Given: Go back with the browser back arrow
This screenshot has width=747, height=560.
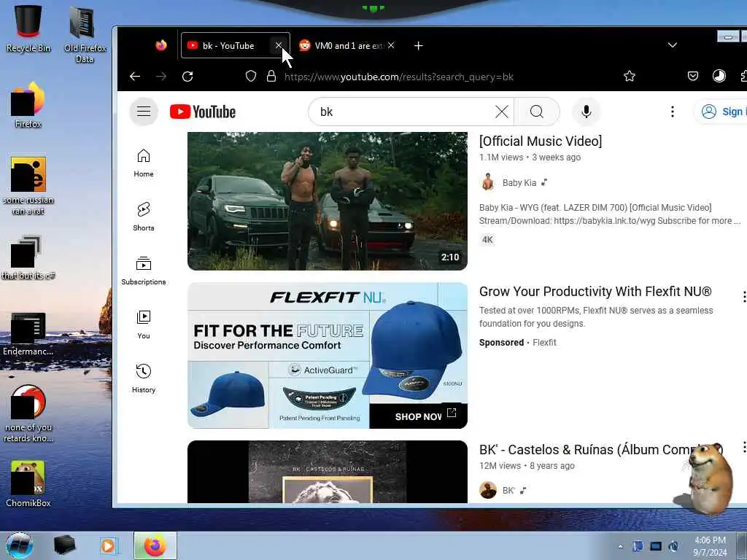Looking at the screenshot, I should tap(135, 76).
